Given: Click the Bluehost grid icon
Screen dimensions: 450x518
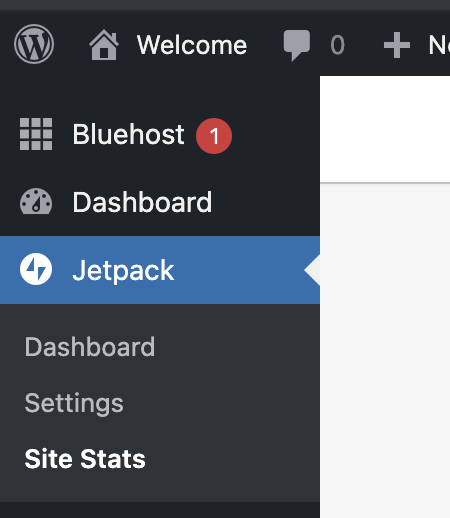Looking at the screenshot, I should 36,134.
